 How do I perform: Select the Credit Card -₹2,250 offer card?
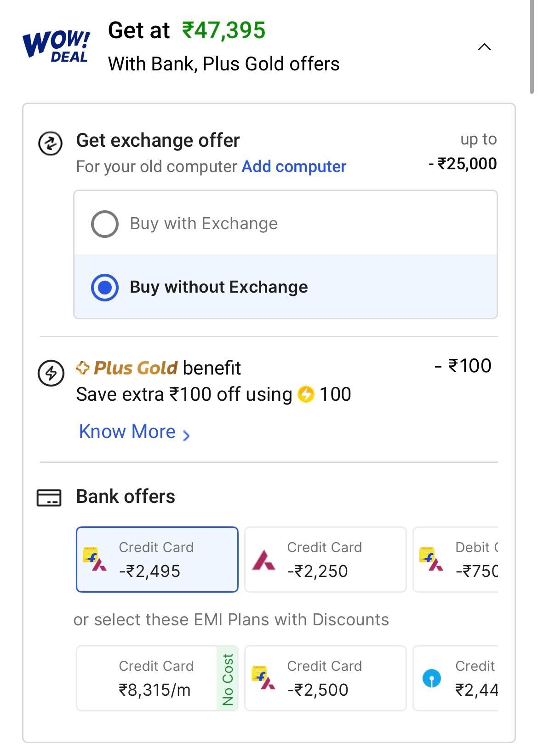click(x=326, y=560)
